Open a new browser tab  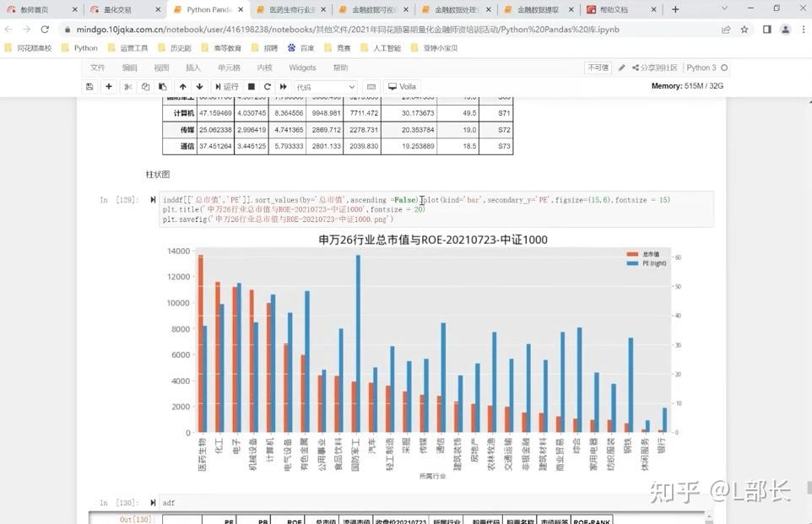(675, 9)
